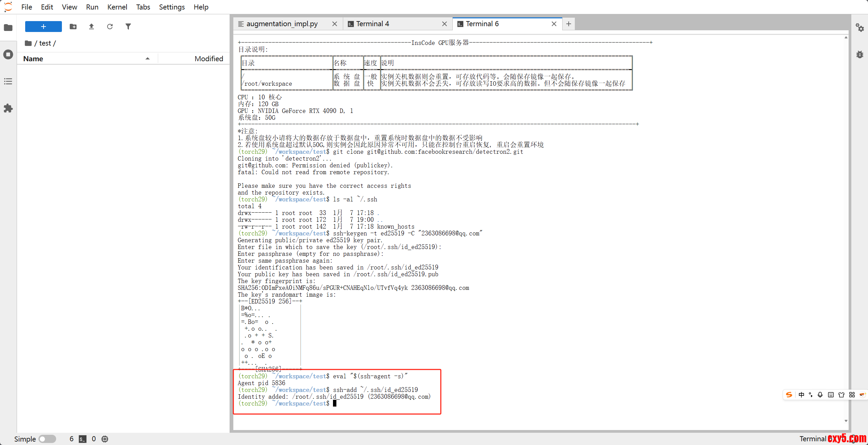Toggle Simple interface mode switch
Viewport: 868px width, 445px height.
[x=47, y=439]
